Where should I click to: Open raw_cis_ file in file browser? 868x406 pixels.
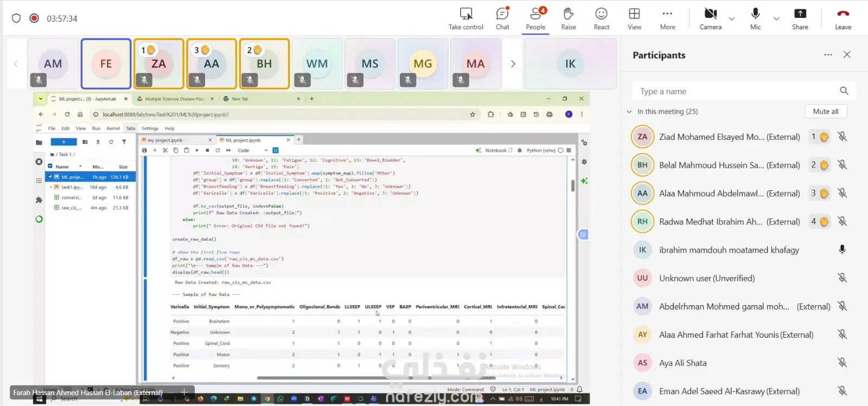point(90,208)
